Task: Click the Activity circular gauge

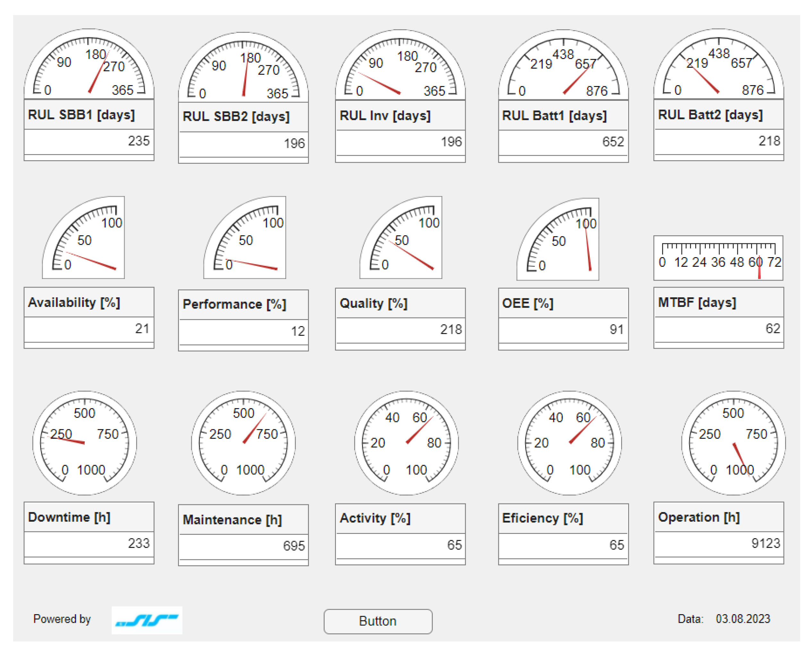Action: tap(406, 443)
